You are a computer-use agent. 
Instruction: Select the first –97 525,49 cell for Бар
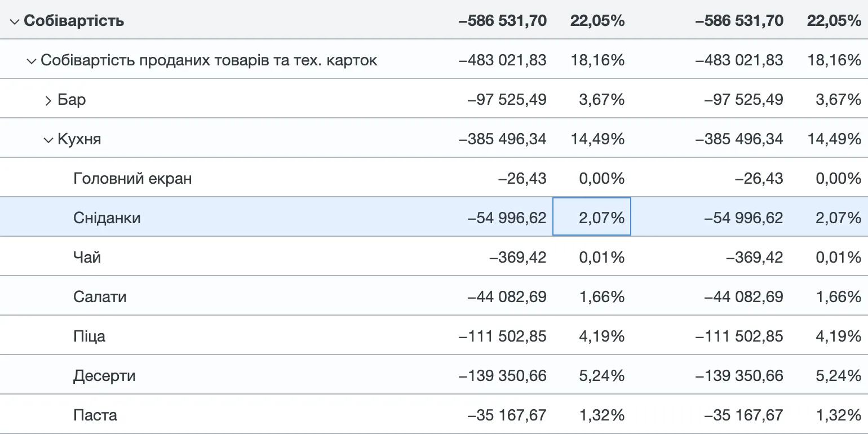coord(507,100)
